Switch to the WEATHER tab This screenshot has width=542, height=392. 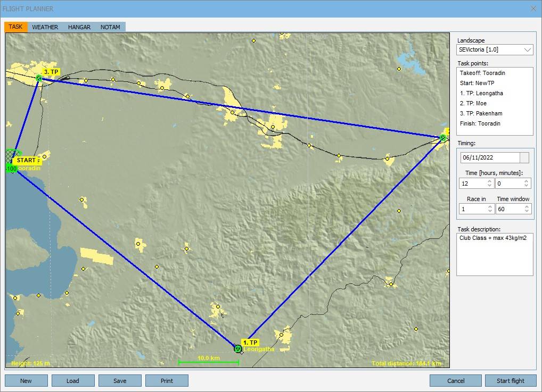(45, 27)
